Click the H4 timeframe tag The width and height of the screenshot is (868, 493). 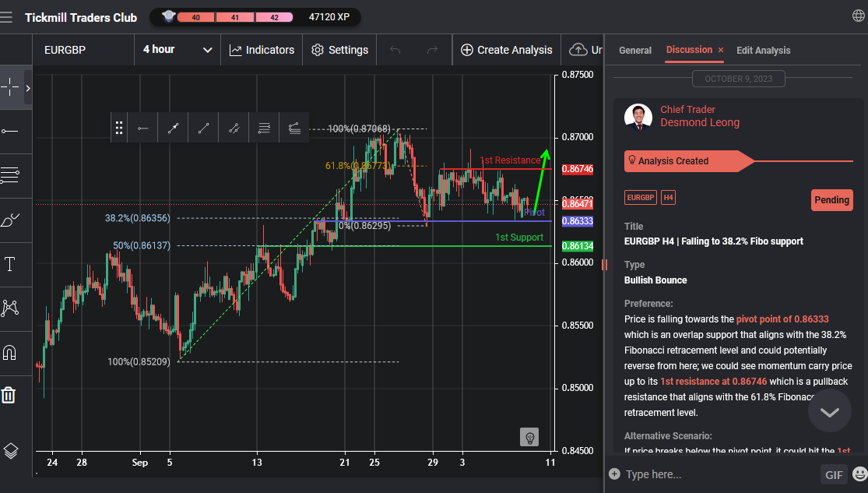coord(668,198)
